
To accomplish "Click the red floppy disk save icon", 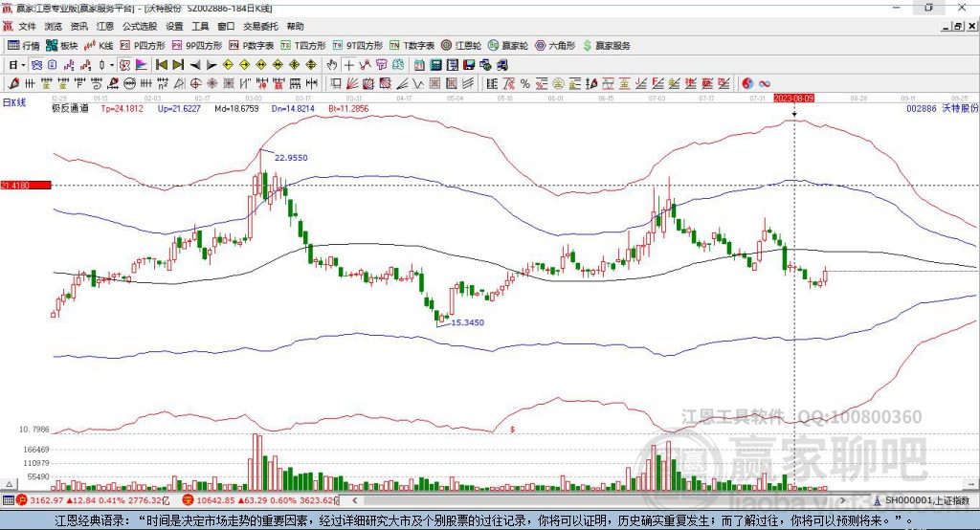I will [x=469, y=65].
